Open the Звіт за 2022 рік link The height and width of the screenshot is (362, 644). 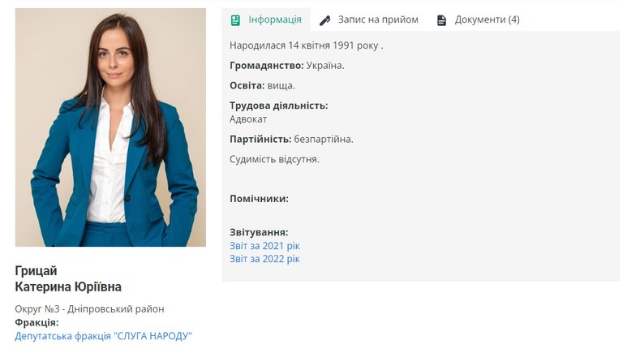[264, 259]
